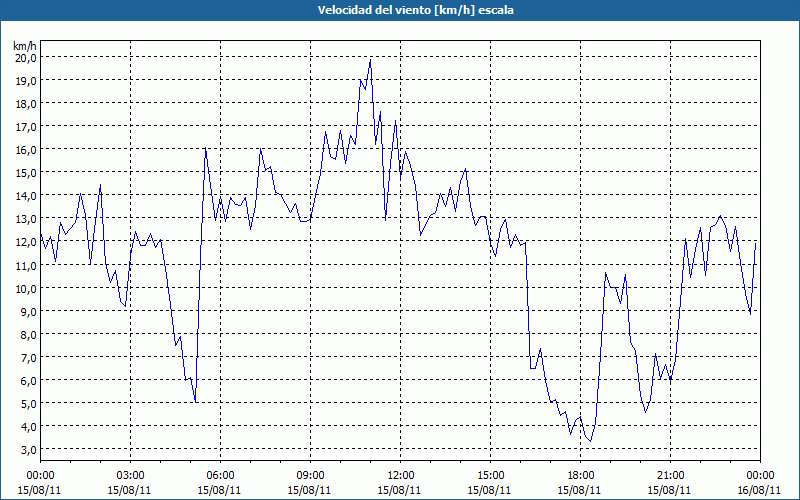Screen dimensions: 800x500
Task: Select the "16/08/11" date label
Action: pos(759,490)
